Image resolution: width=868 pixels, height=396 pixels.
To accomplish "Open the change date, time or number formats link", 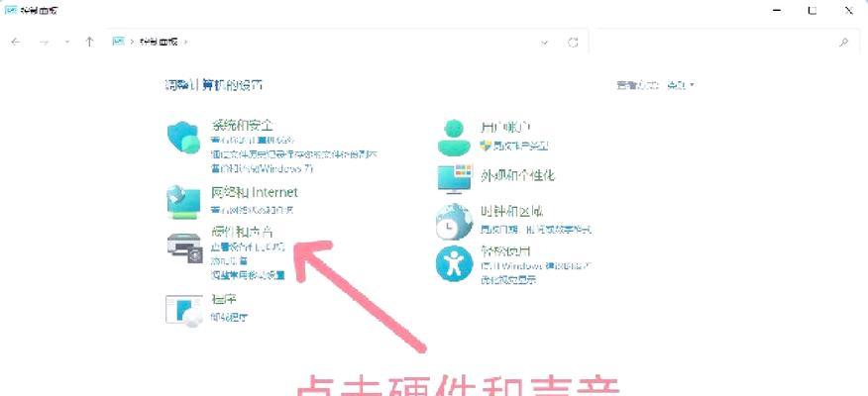I will pos(536,230).
